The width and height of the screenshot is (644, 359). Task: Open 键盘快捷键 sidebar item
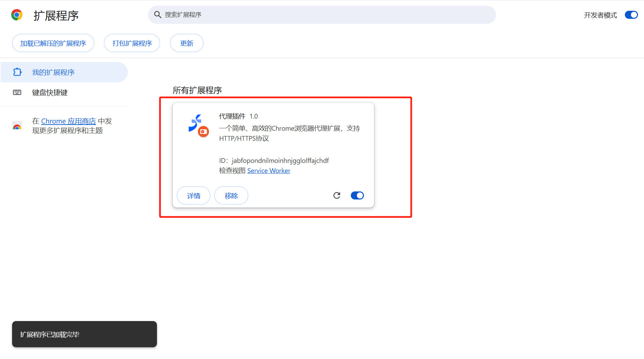[x=50, y=92]
